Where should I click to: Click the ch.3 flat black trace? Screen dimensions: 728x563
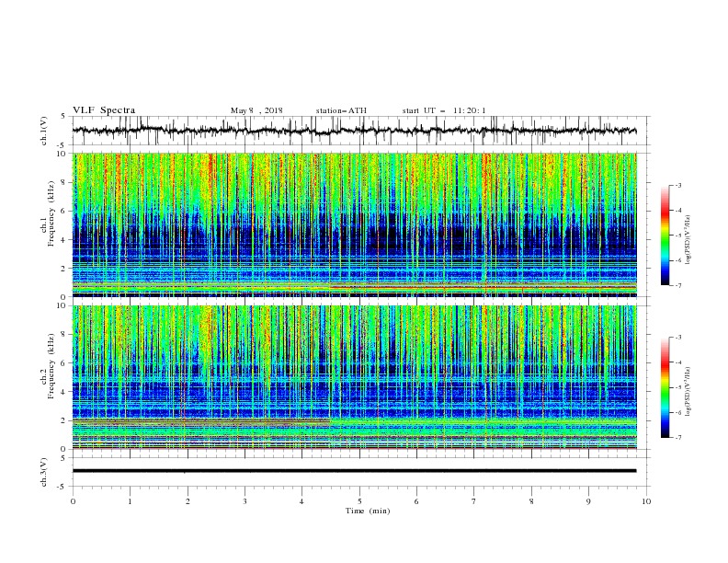tap(354, 471)
